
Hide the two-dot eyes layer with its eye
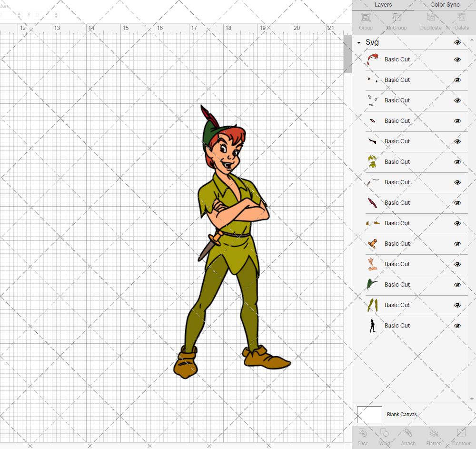(457, 80)
